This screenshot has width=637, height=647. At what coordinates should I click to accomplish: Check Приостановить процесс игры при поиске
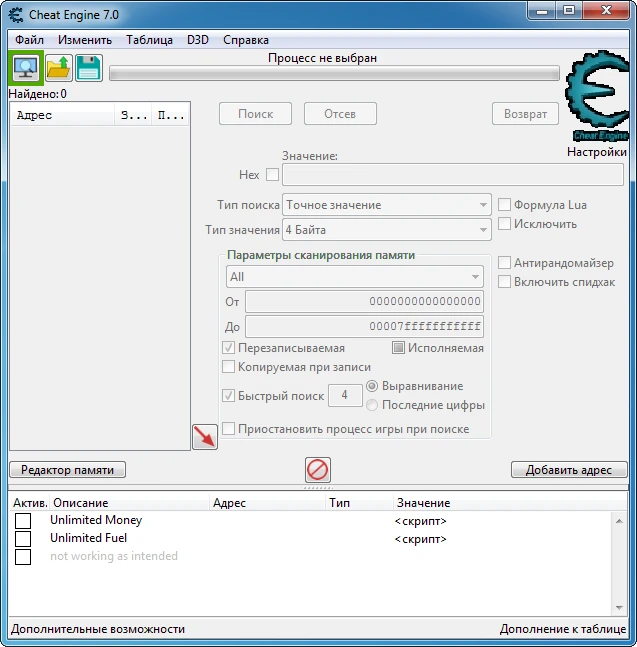coord(228,428)
